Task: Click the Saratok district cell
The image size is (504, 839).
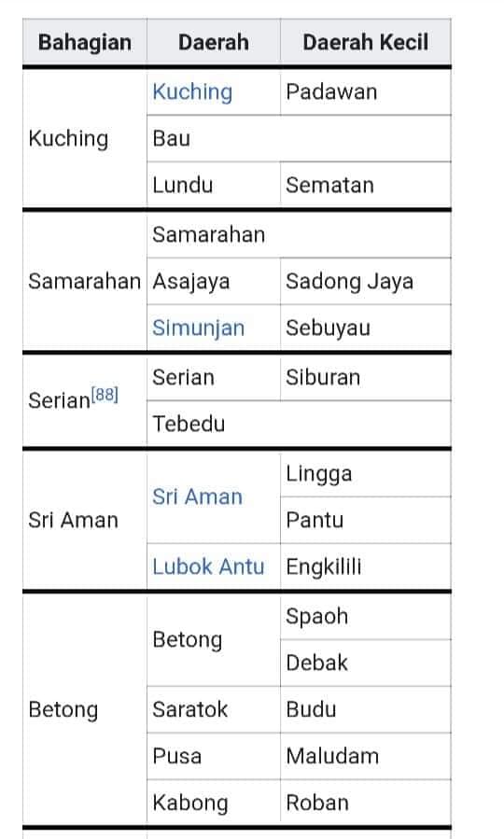Action: click(214, 709)
